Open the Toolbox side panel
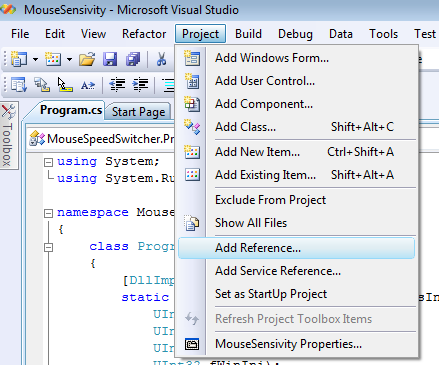439x365 pixels. (9, 135)
